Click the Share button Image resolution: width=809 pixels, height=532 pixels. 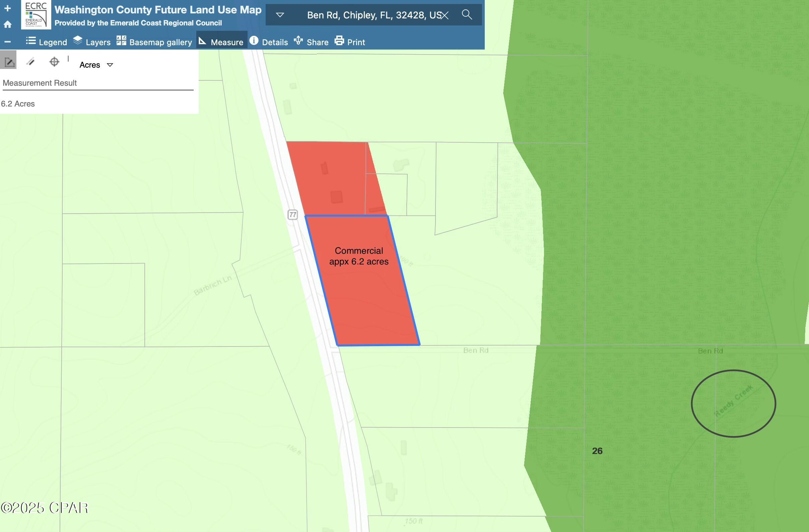(311, 42)
